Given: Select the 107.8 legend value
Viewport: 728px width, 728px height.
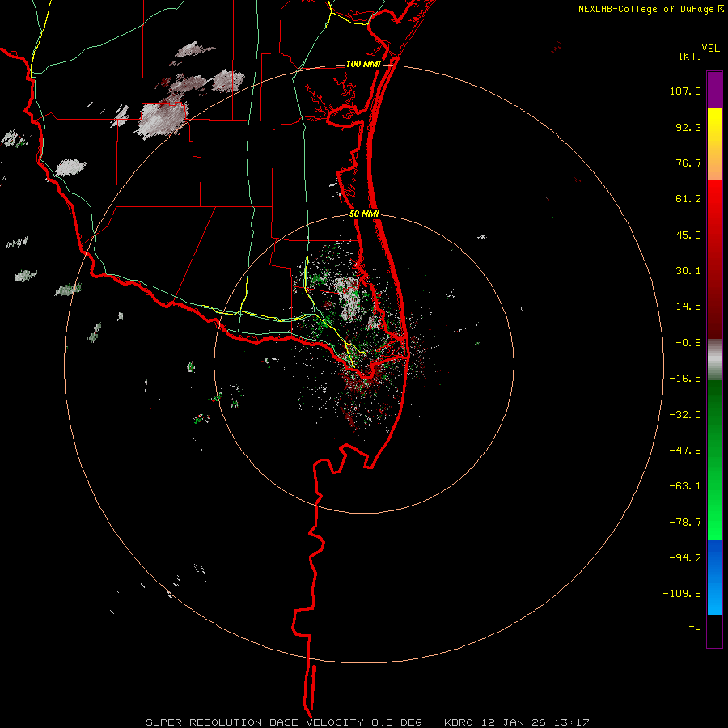Looking at the screenshot, I should coord(685,91).
